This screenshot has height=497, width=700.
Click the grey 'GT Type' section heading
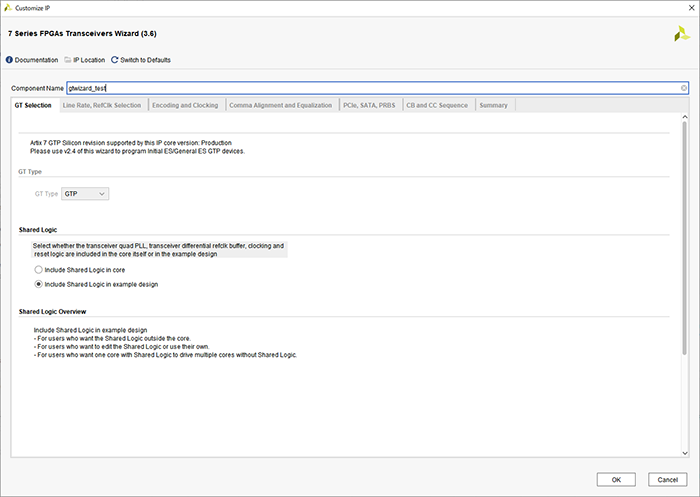[30, 171]
